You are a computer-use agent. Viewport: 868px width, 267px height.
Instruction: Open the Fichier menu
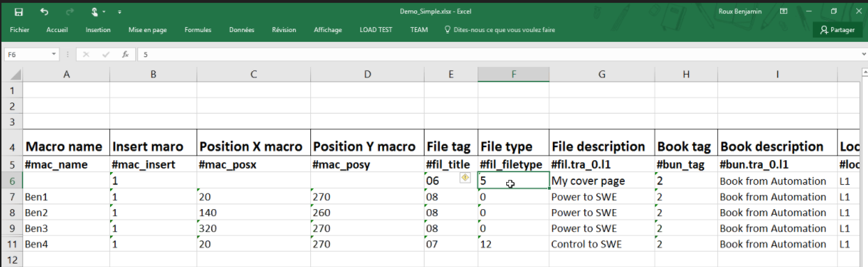pos(20,30)
